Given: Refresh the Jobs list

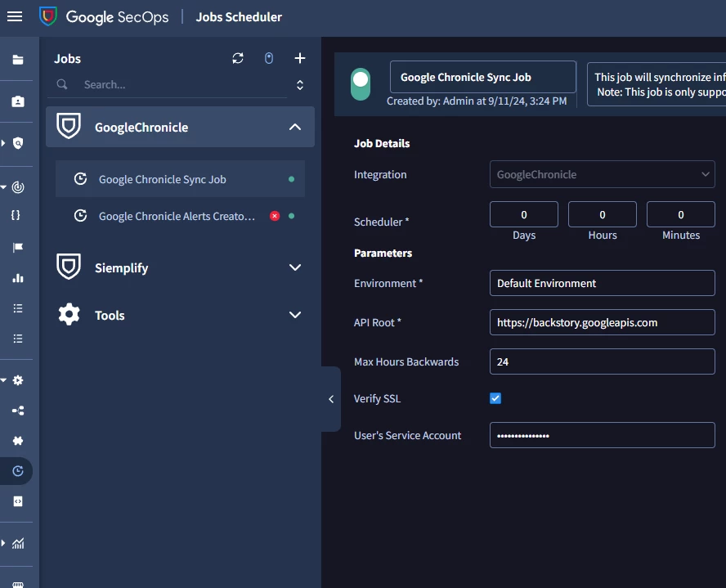Looking at the screenshot, I should (238, 58).
